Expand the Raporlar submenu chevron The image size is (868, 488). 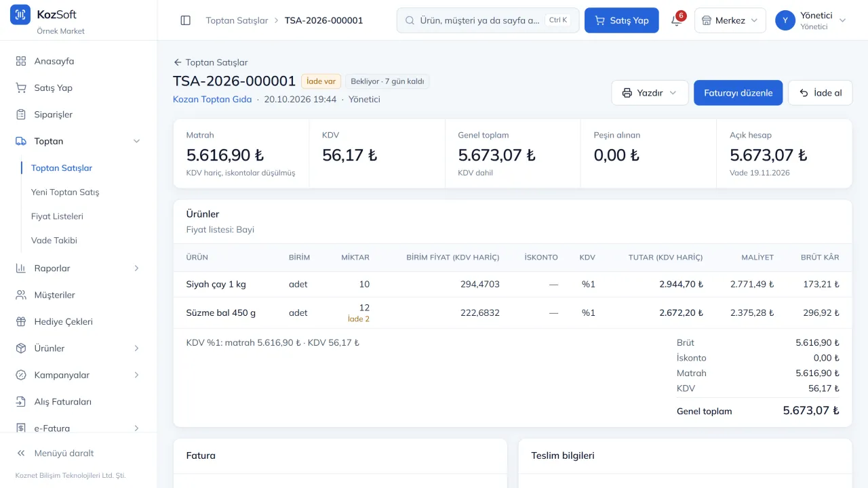point(136,268)
